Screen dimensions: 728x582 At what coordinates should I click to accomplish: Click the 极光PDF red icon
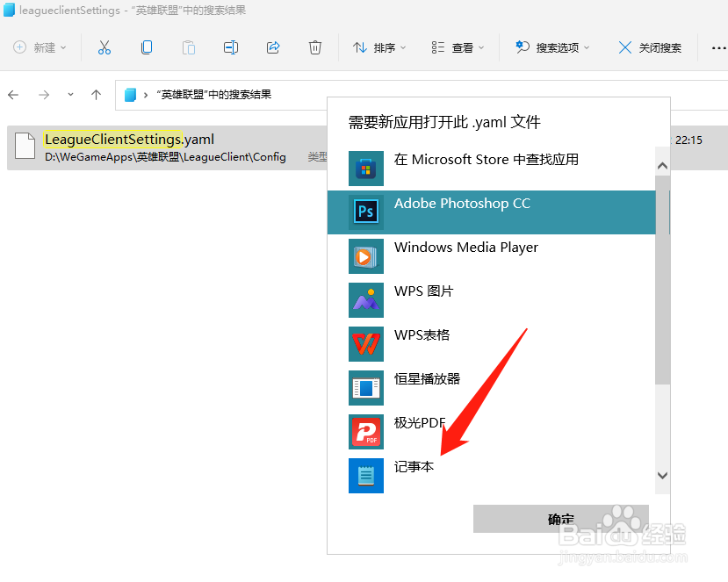366,431
